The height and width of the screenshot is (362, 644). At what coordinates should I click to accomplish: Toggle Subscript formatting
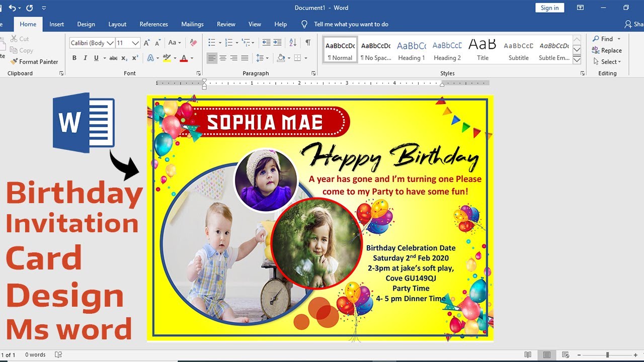(124, 58)
